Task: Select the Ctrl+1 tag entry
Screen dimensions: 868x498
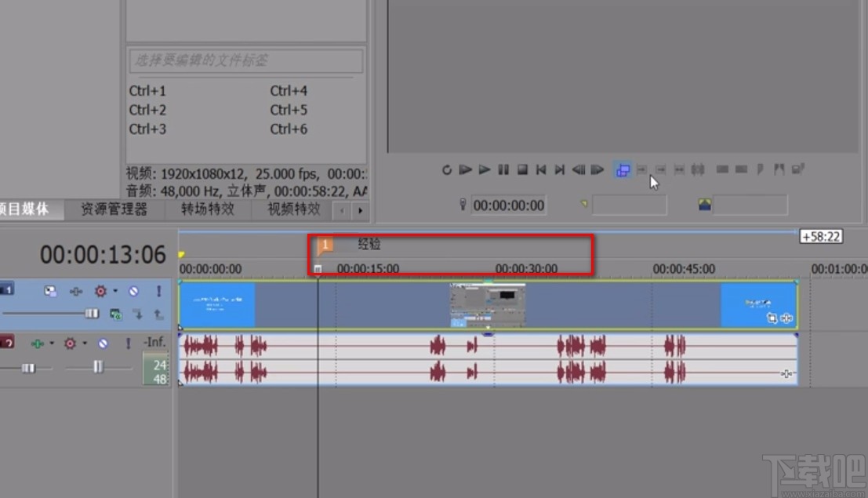Action: tap(147, 91)
